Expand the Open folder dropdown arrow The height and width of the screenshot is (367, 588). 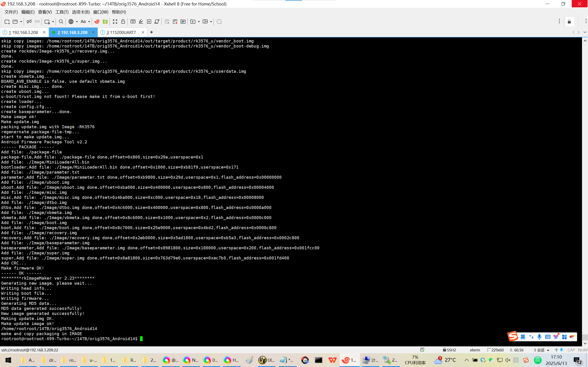21,22
